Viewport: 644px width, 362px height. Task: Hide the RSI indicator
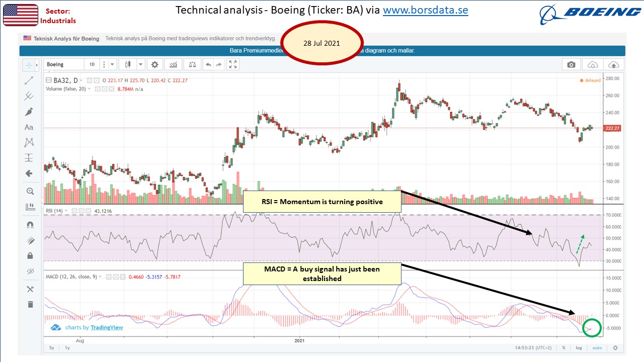pyautogui.click(x=74, y=211)
